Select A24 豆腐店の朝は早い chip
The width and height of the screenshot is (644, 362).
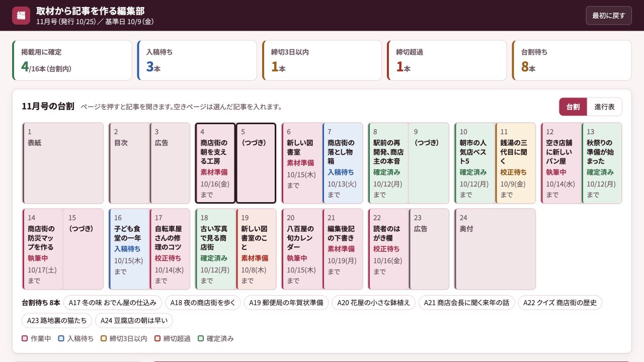pyautogui.click(x=134, y=321)
